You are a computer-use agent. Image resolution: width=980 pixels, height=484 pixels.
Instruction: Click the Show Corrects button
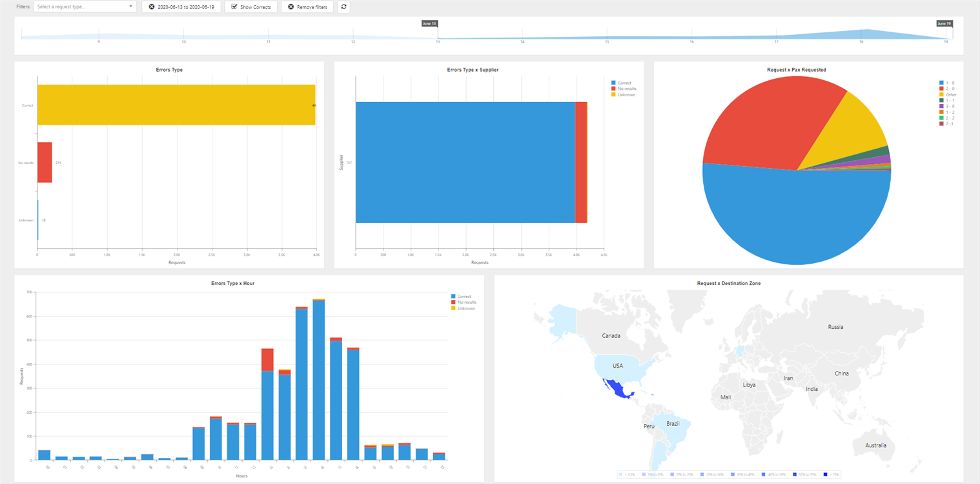click(x=251, y=7)
